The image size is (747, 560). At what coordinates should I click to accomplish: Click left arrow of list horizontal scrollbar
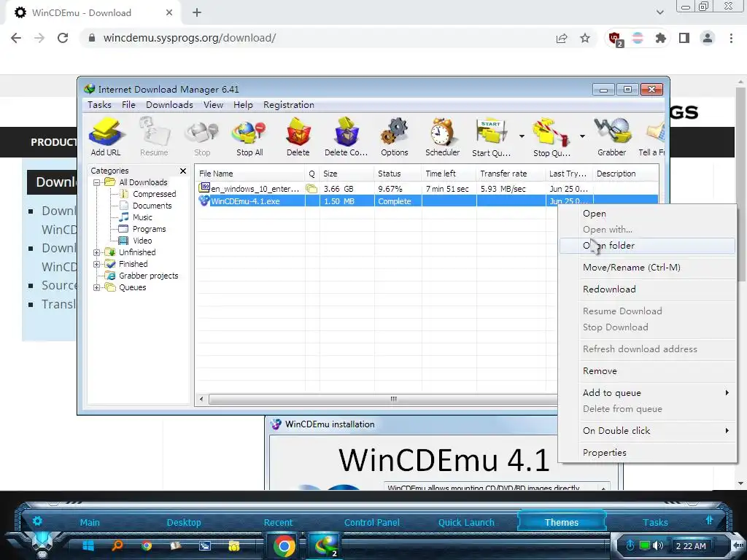[x=201, y=399]
